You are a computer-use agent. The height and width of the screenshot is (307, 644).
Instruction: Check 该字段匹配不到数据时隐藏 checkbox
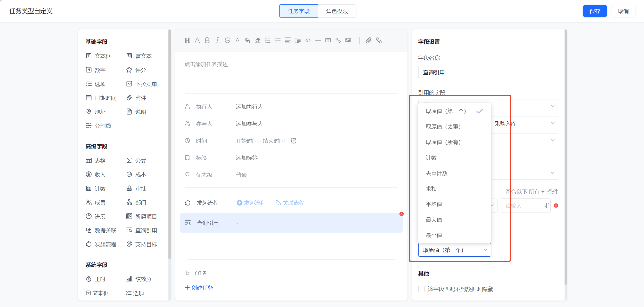tap(421, 289)
